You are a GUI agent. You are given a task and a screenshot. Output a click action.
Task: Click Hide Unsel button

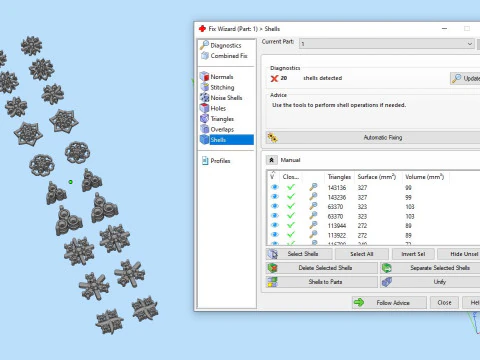[x=459, y=254]
